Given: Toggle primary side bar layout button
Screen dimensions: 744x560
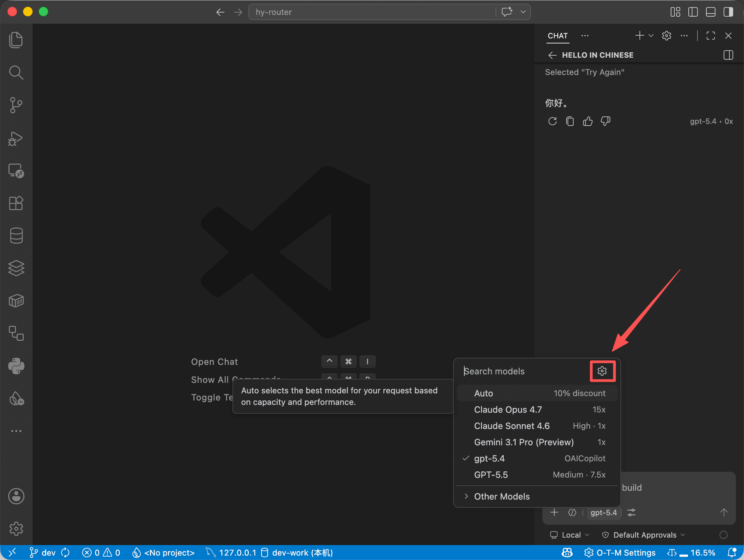Looking at the screenshot, I should (x=693, y=12).
